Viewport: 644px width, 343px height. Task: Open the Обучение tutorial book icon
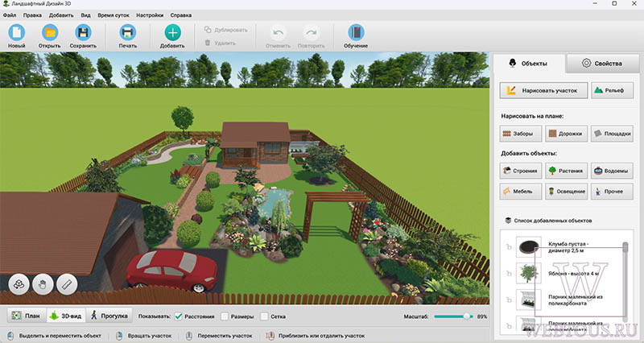[x=356, y=32]
